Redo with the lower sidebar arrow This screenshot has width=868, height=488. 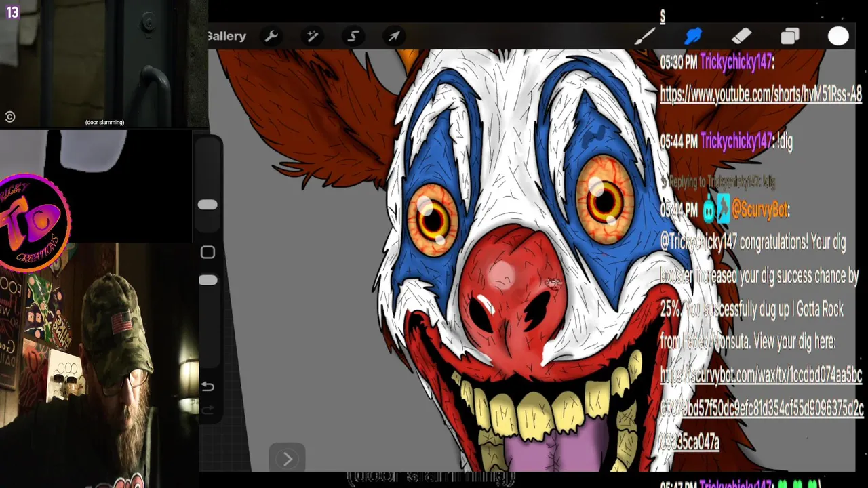click(208, 409)
